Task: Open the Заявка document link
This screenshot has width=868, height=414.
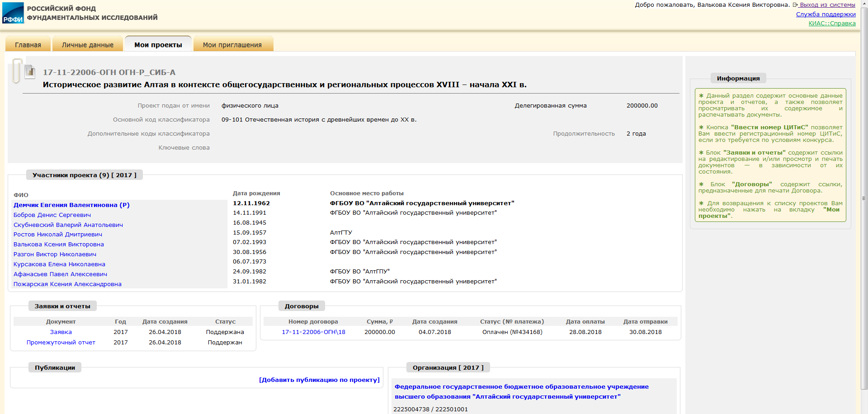Action: [x=61, y=332]
